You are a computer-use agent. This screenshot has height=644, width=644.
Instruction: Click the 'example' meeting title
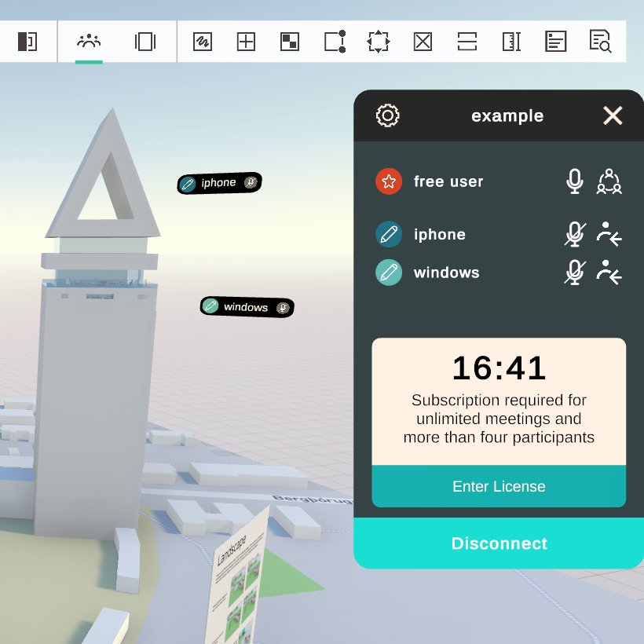click(x=507, y=115)
